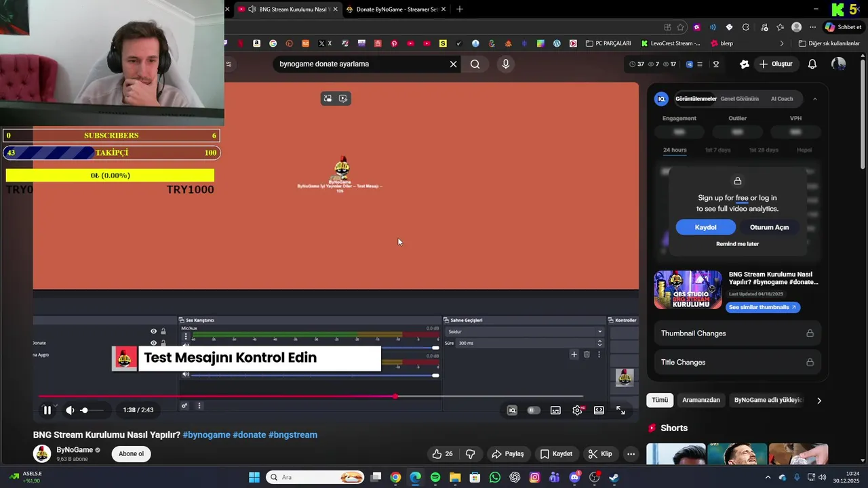Open video player settings gear
Image resolution: width=868 pixels, height=488 pixels.
577,410
